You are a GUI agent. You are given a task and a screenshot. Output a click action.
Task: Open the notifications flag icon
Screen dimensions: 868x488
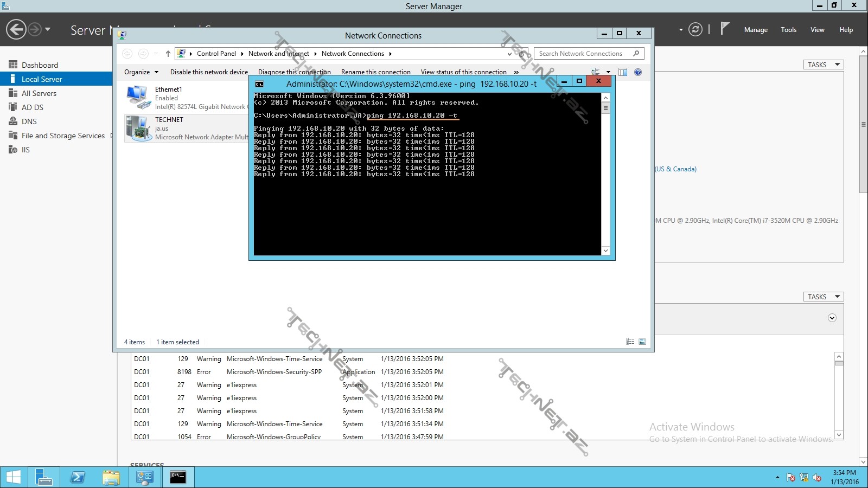coord(725,29)
